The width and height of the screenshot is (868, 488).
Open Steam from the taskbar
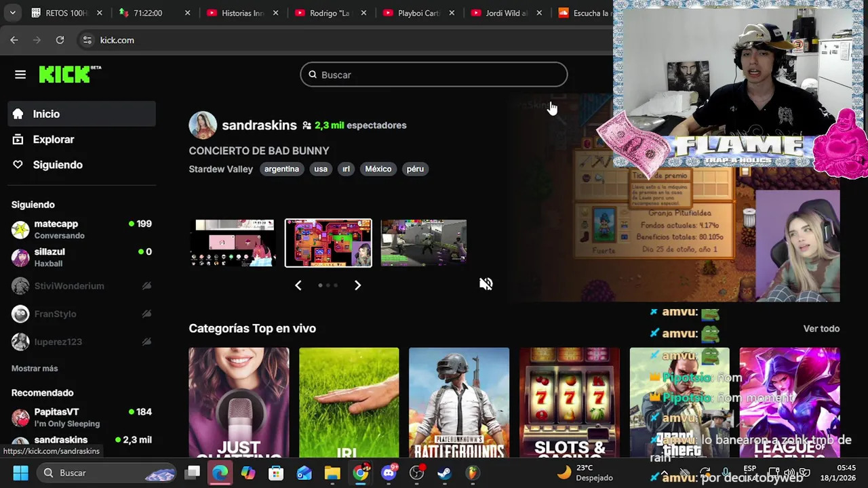(444, 473)
